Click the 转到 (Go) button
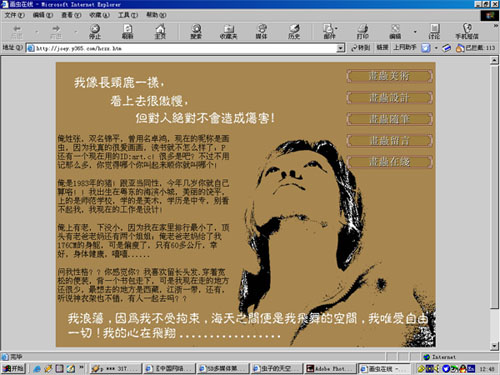This screenshot has height=375, width=500. coord(361,48)
